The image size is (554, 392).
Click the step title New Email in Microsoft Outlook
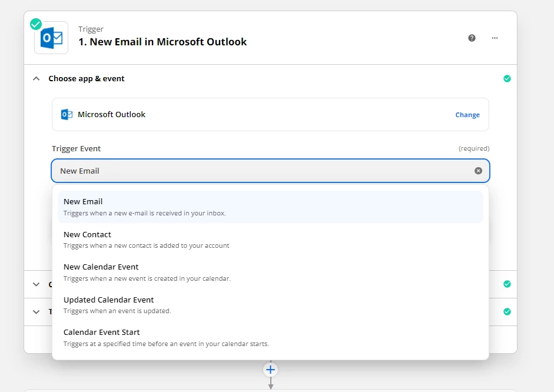click(x=162, y=42)
